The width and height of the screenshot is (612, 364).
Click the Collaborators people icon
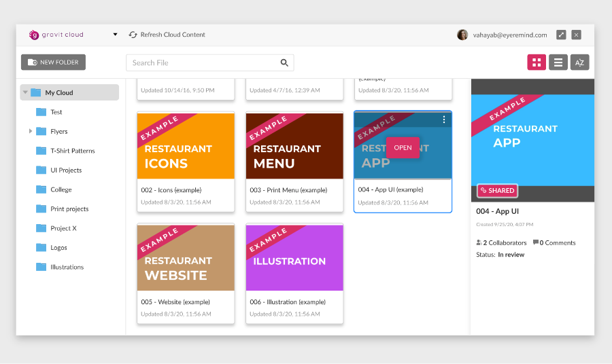(479, 242)
